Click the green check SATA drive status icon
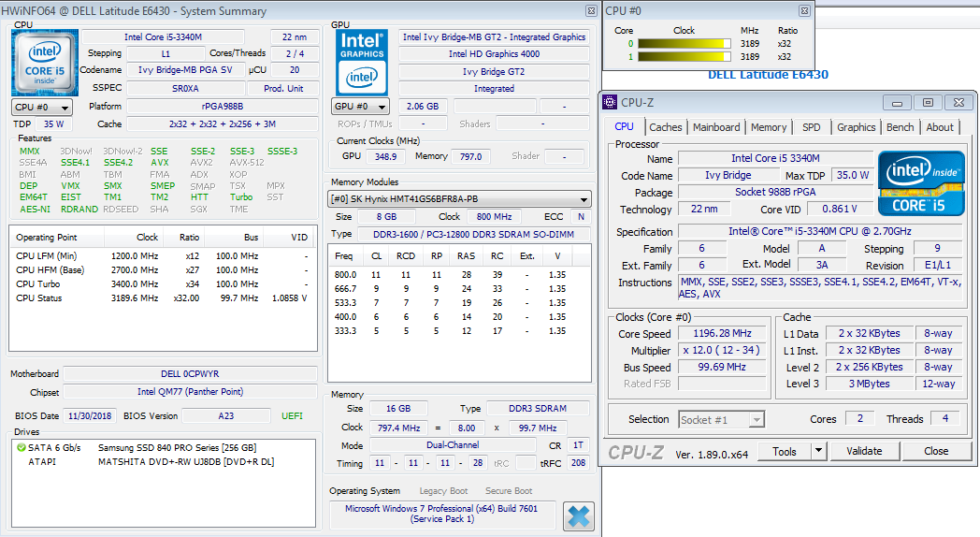980x537 pixels. click(x=22, y=447)
